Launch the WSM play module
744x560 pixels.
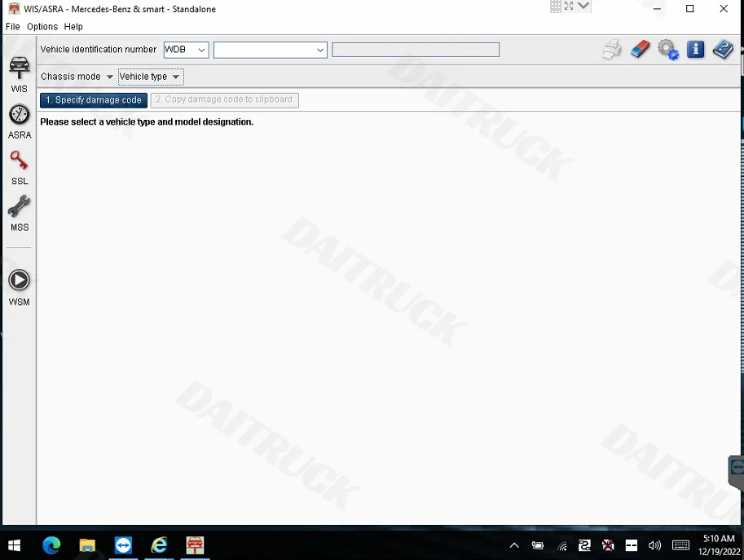tap(19, 288)
